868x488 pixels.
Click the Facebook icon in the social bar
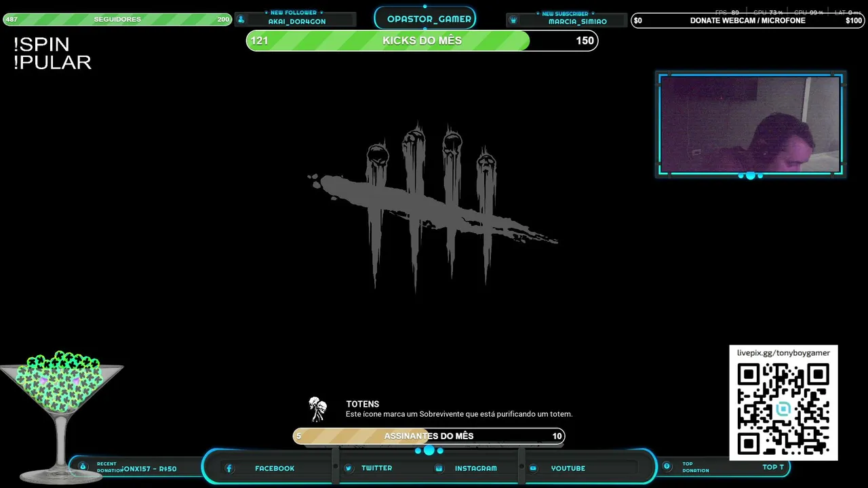click(x=229, y=468)
